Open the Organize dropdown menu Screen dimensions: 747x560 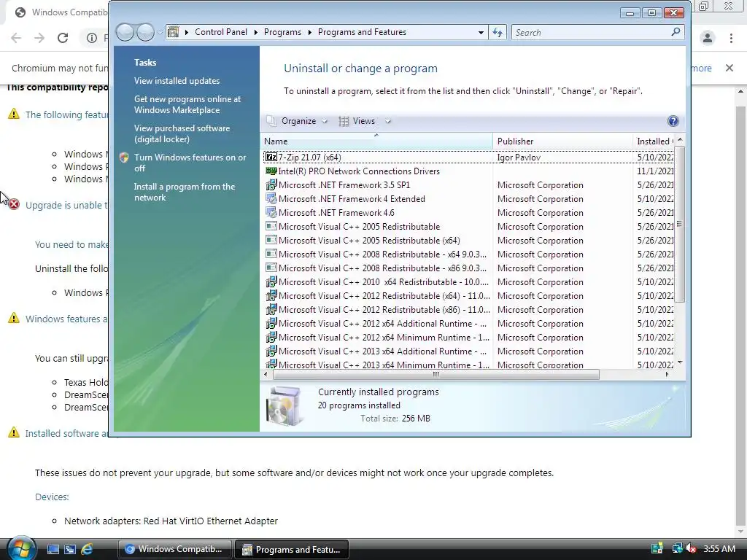point(298,121)
